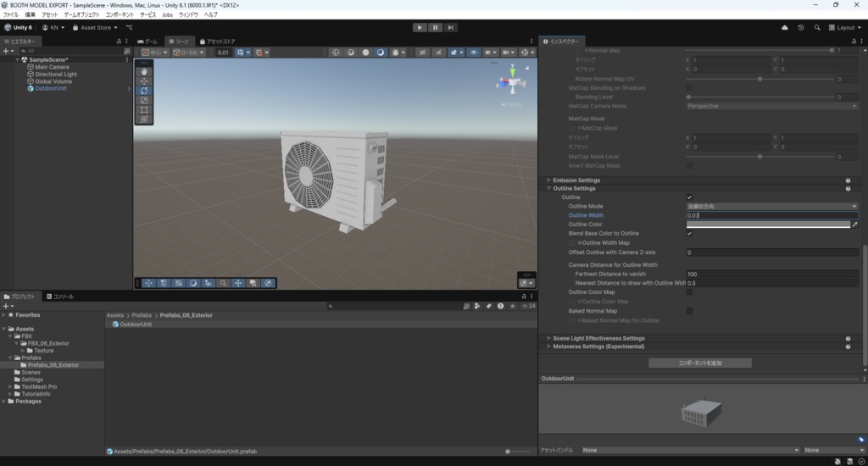Viewport: 868px width, 466px height.
Task: Open the Outline Settings help icon
Action: [848, 189]
